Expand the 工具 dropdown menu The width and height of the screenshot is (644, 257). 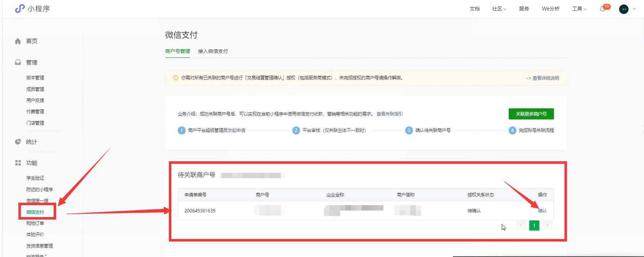[579, 9]
